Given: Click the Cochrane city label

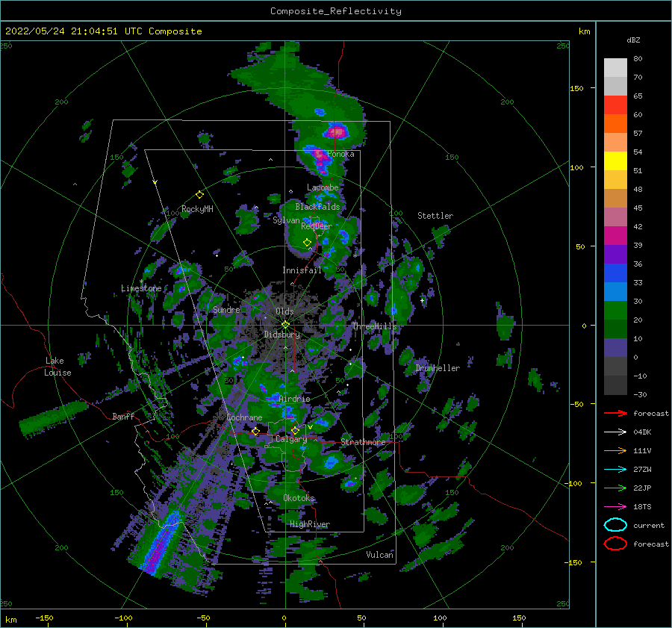Looking at the screenshot, I should (244, 417).
